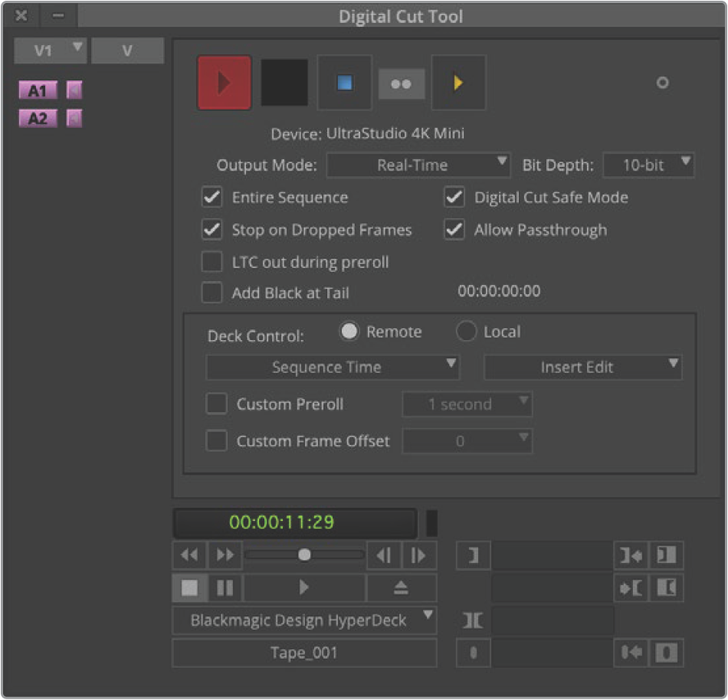Viewport: 728px width, 700px height.
Task: Select the A2 audio track
Action: pos(38,119)
